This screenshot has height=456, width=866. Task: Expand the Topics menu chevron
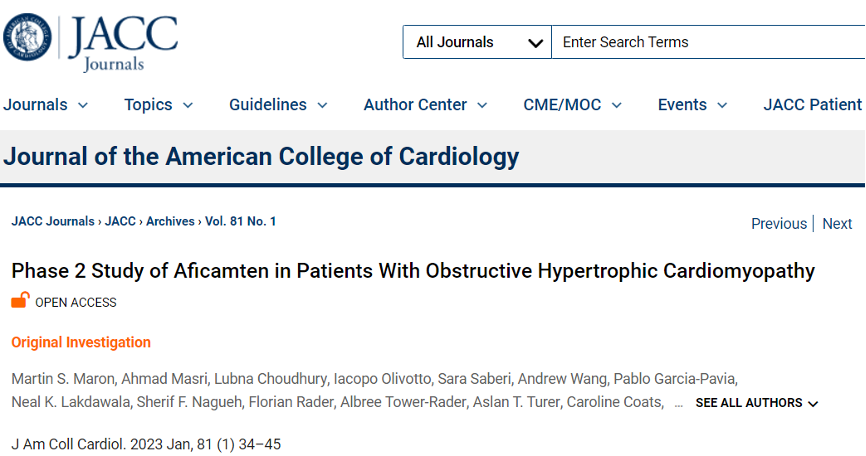pos(188,105)
